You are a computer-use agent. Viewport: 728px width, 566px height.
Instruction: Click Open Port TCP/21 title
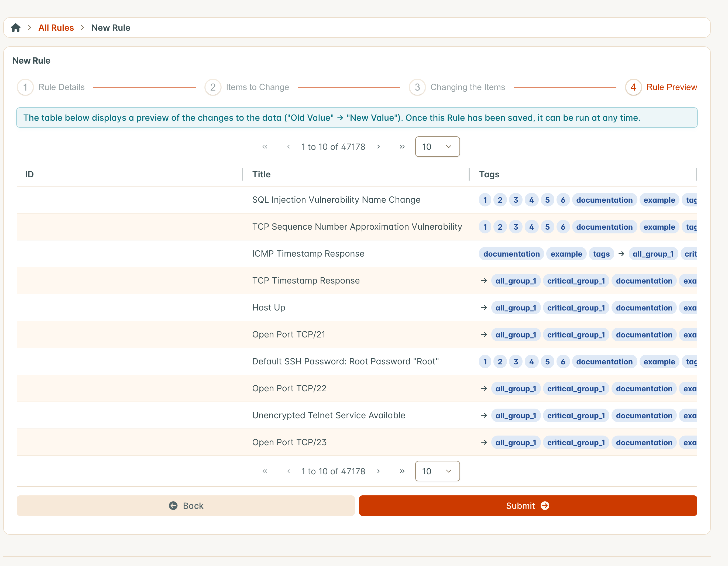click(289, 334)
